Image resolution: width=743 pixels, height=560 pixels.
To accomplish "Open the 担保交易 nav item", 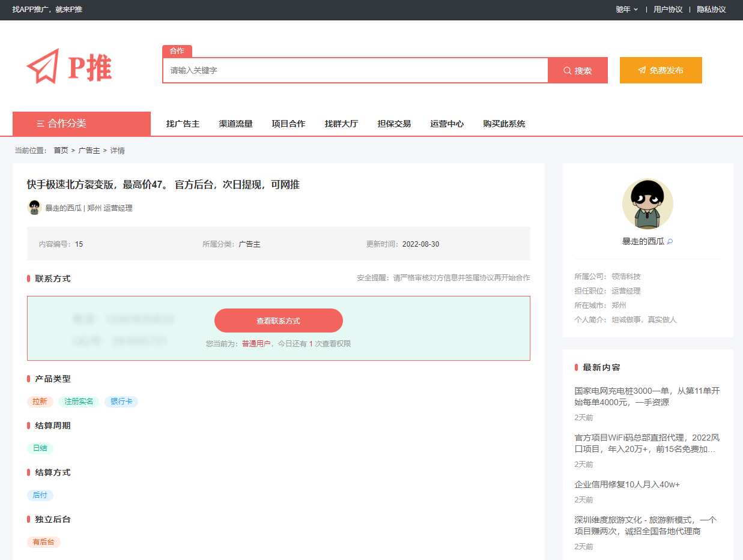I will [x=394, y=124].
